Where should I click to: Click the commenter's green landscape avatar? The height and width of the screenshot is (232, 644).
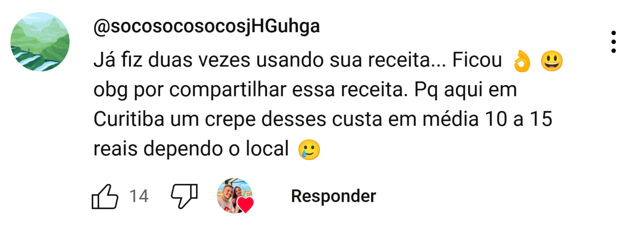(x=40, y=42)
